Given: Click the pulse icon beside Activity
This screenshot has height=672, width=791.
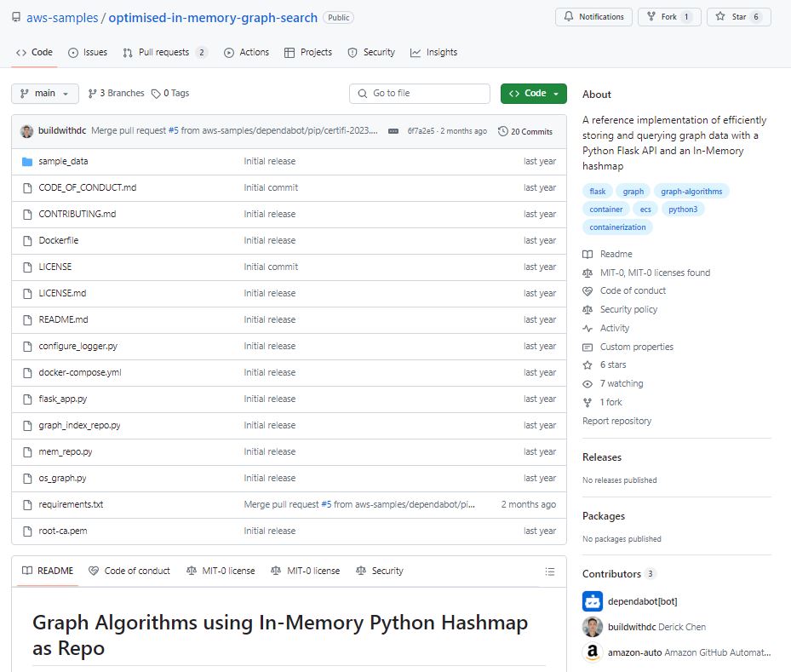Looking at the screenshot, I should click(588, 329).
